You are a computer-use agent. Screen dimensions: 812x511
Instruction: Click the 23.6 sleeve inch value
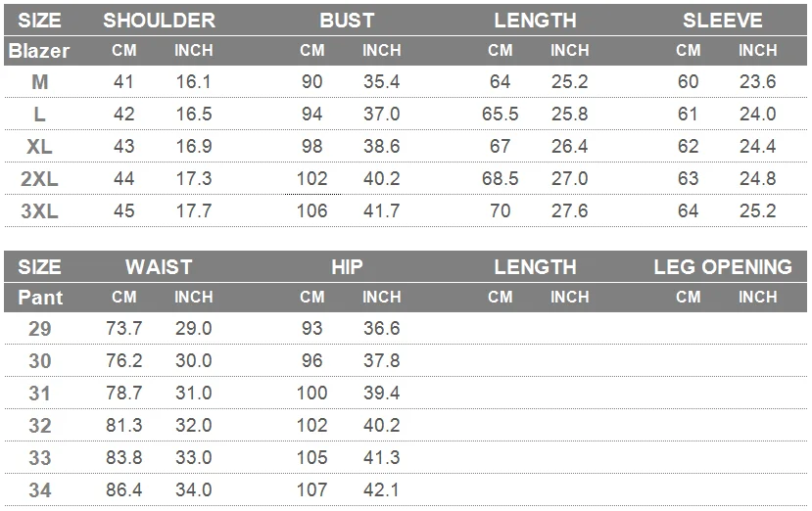pos(757,82)
